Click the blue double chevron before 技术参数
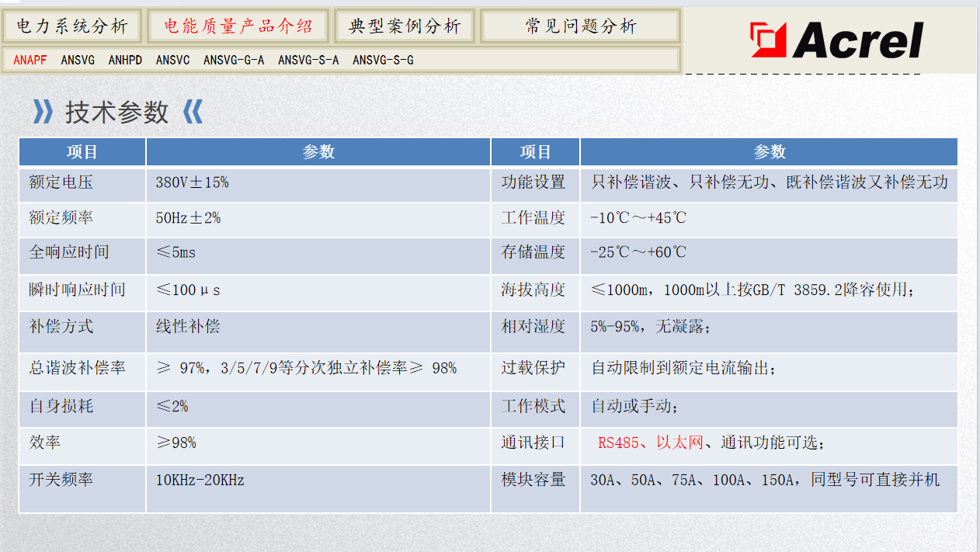 [43, 113]
